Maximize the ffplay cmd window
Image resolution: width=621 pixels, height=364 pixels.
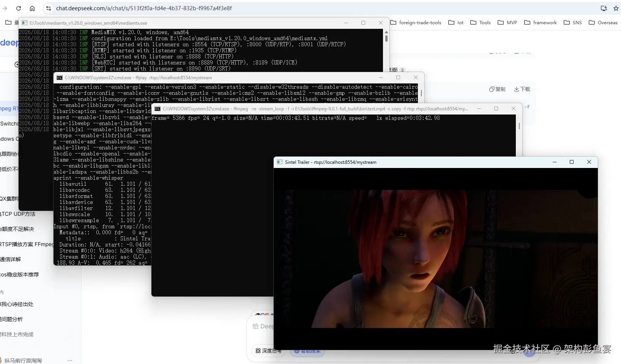tap(398, 77)
